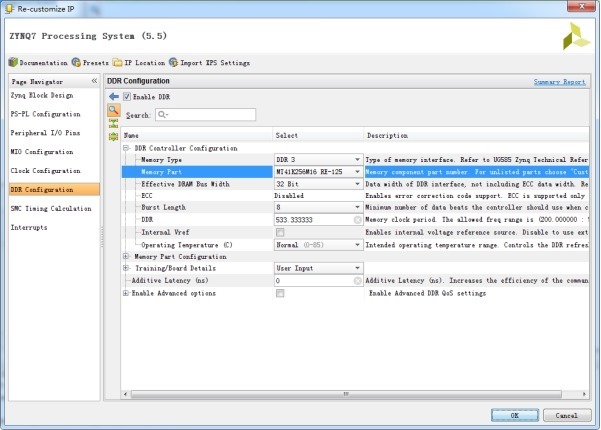Select the Operating Temperature (C) row label

coord(187,245)
